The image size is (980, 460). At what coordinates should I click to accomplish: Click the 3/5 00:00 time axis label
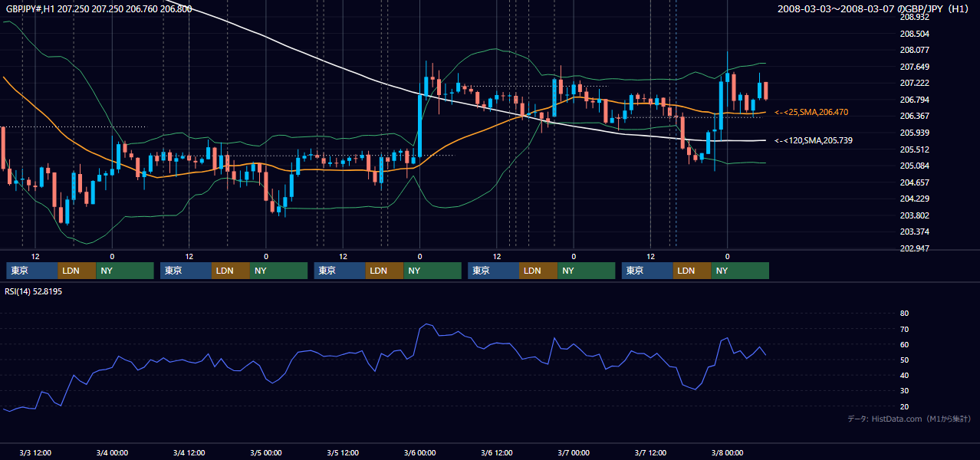tap(266, 452)
